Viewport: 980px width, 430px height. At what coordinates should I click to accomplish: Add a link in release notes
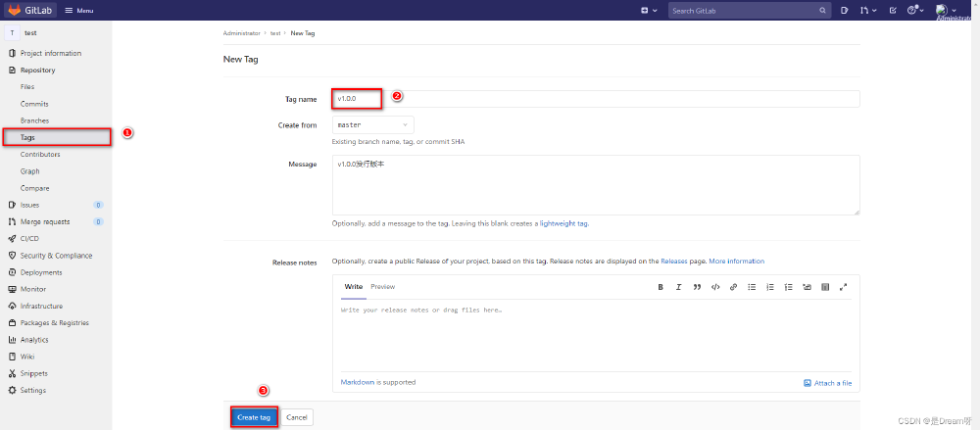tap(734, 287)
